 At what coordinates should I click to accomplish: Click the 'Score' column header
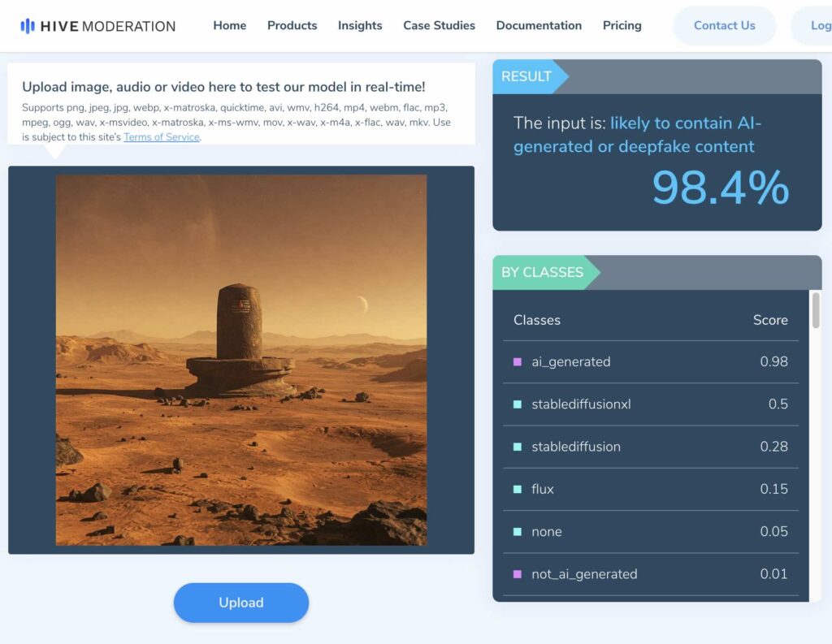tap(770, 320)
